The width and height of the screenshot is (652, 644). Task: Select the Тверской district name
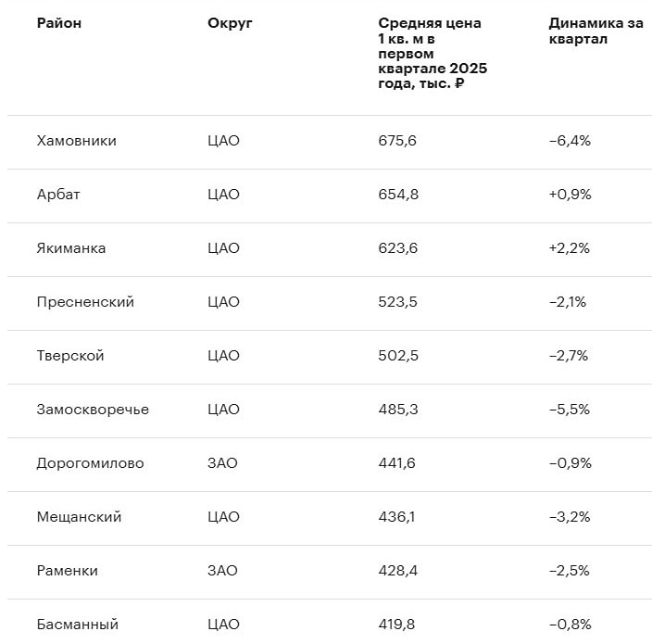coord(70,356)
